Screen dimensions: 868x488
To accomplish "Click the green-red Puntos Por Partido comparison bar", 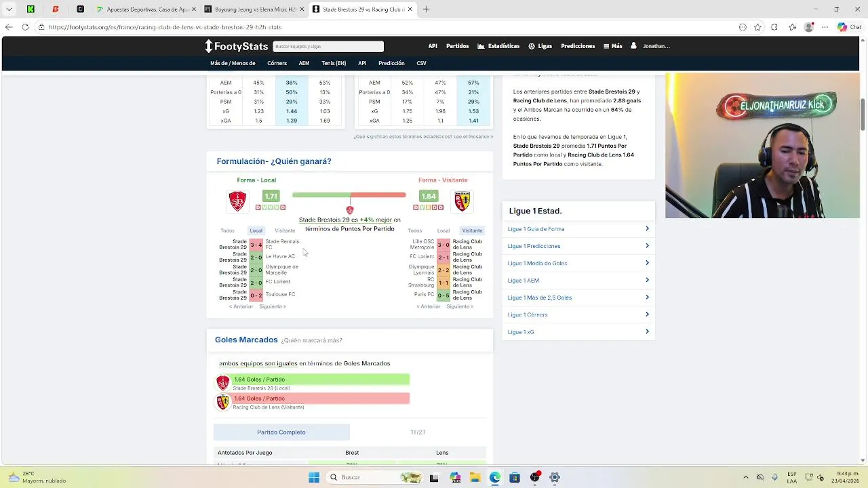I will (349, 195).
